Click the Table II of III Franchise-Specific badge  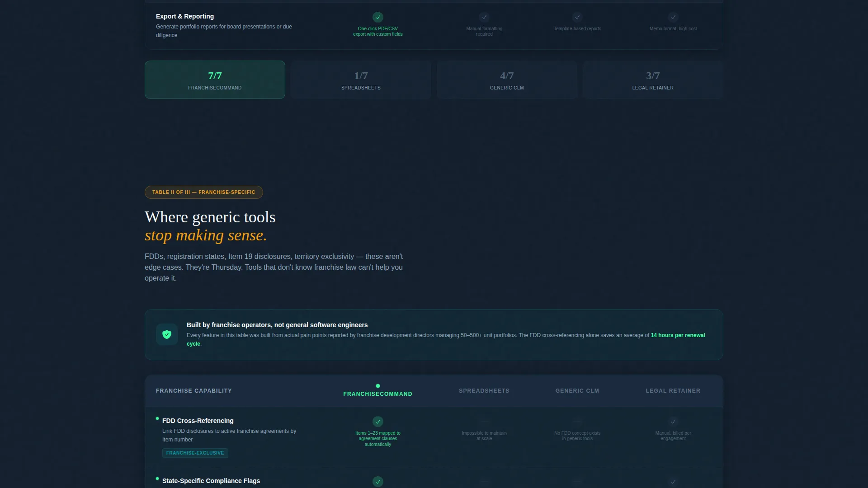[204, 192]
